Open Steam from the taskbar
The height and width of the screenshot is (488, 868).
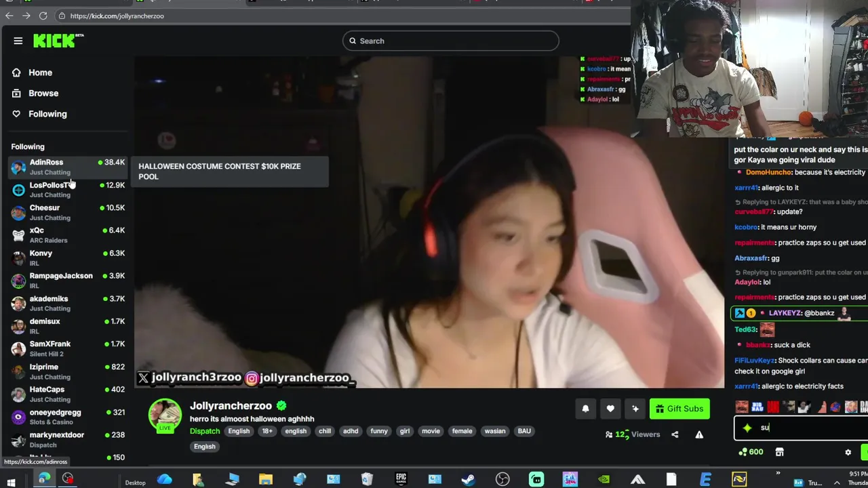tap(468, 480)
